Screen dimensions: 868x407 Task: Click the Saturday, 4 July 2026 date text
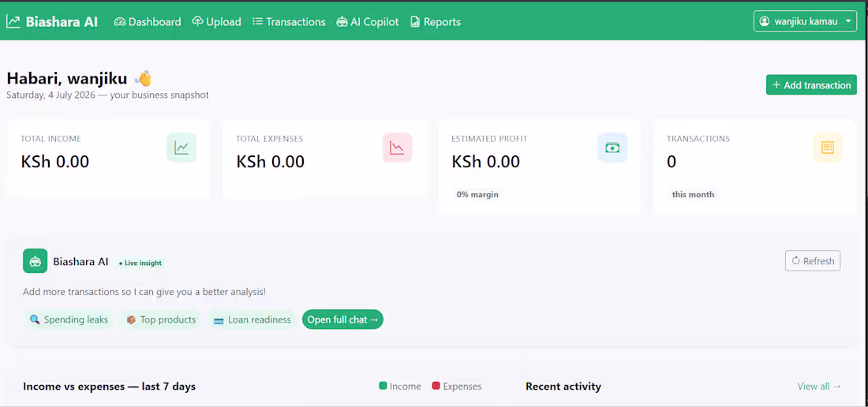pos(52,95)
